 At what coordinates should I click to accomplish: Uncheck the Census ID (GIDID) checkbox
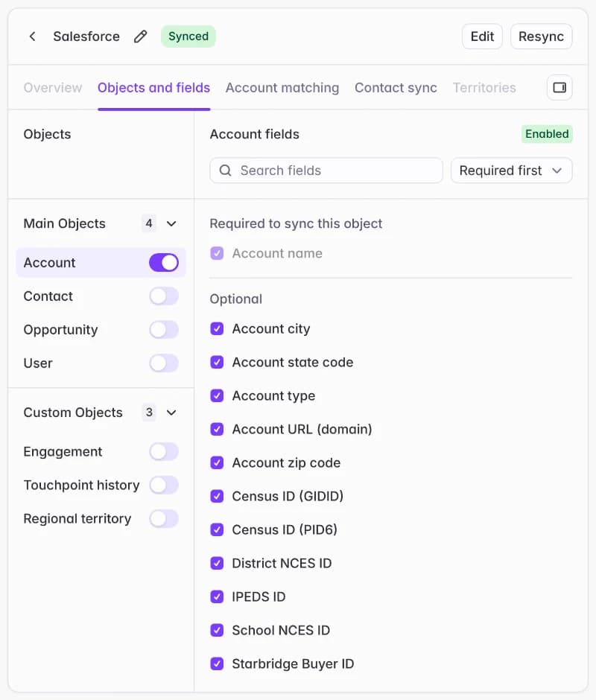click(x=217, y=496)
